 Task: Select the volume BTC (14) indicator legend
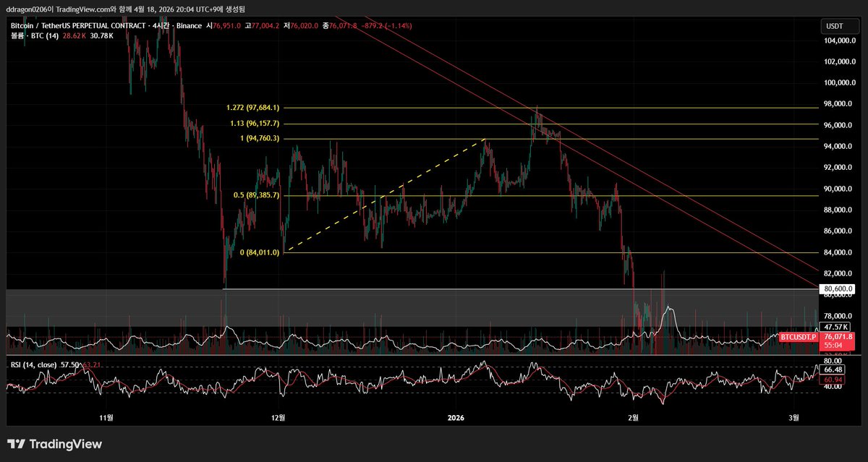35,35
